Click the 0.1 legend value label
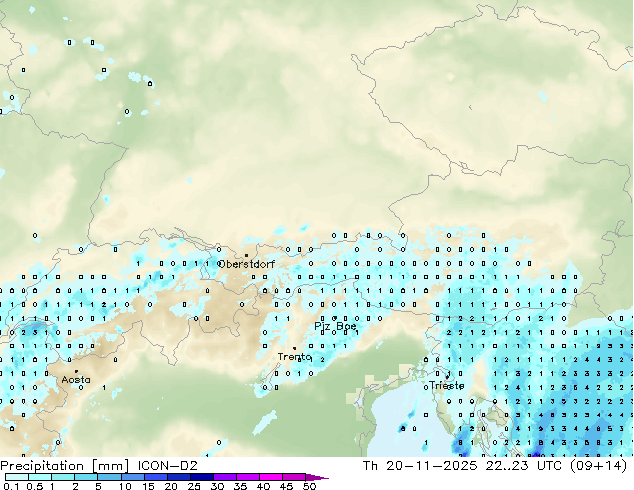634x490 pixels. click(x=11, y=486)
